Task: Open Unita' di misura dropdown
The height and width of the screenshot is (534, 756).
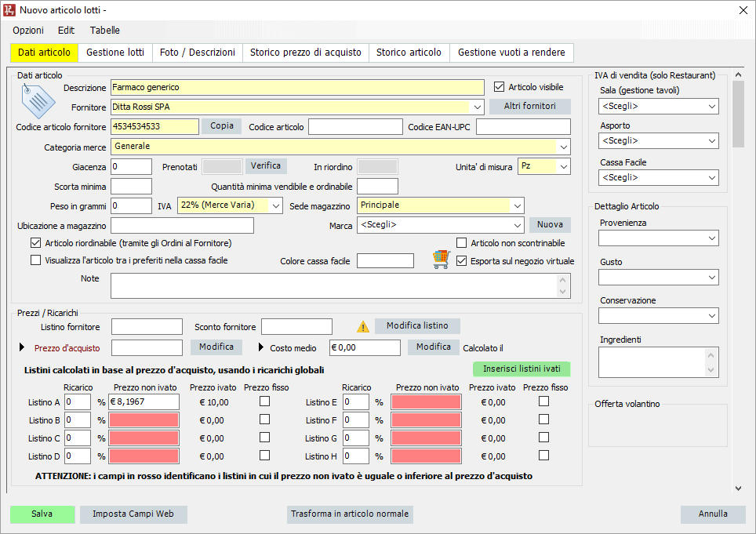Action: [563, 167]
